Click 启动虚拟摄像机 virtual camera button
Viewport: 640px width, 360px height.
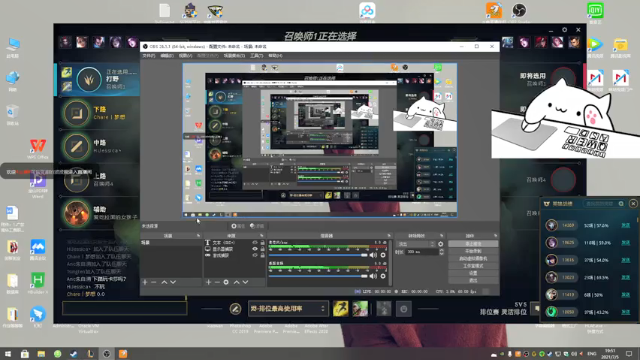[x=473, y=258]
